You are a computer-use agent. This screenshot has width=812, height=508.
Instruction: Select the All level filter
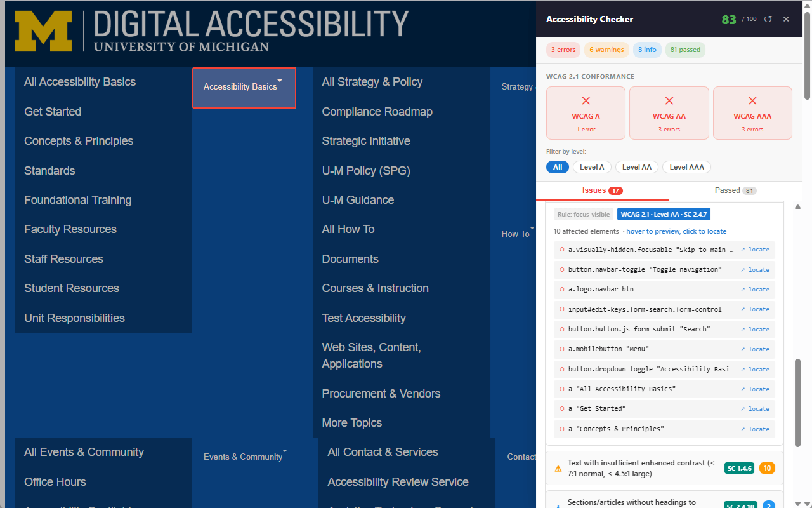558,167
